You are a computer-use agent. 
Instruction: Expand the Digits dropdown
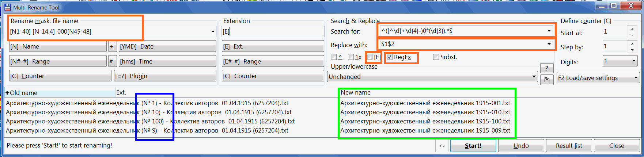(634, 61)
